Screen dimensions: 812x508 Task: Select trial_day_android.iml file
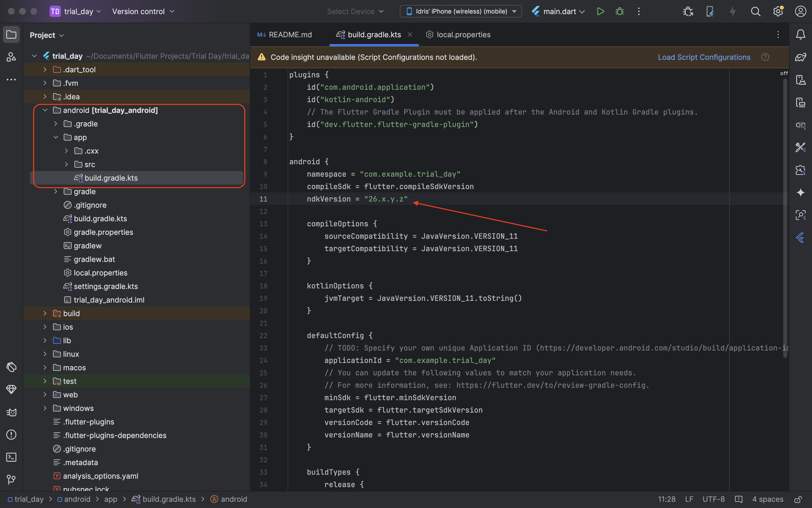coord(109,300)
